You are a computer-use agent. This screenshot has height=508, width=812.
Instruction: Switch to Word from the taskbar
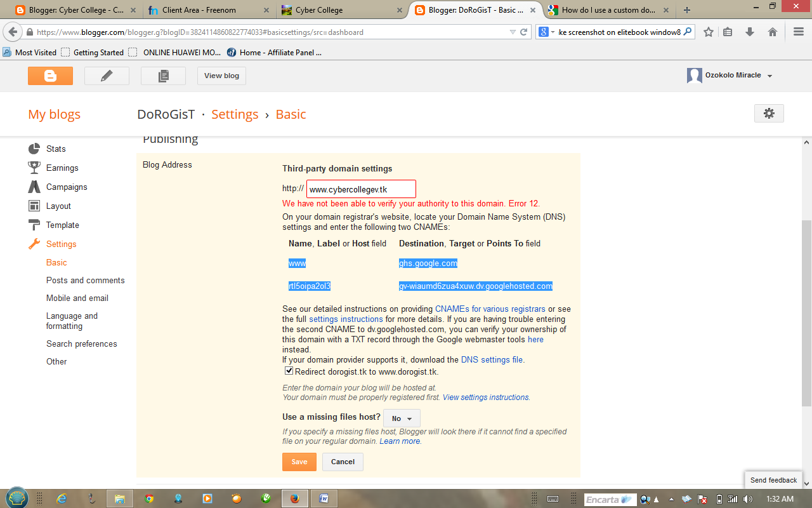click(324, 498)
